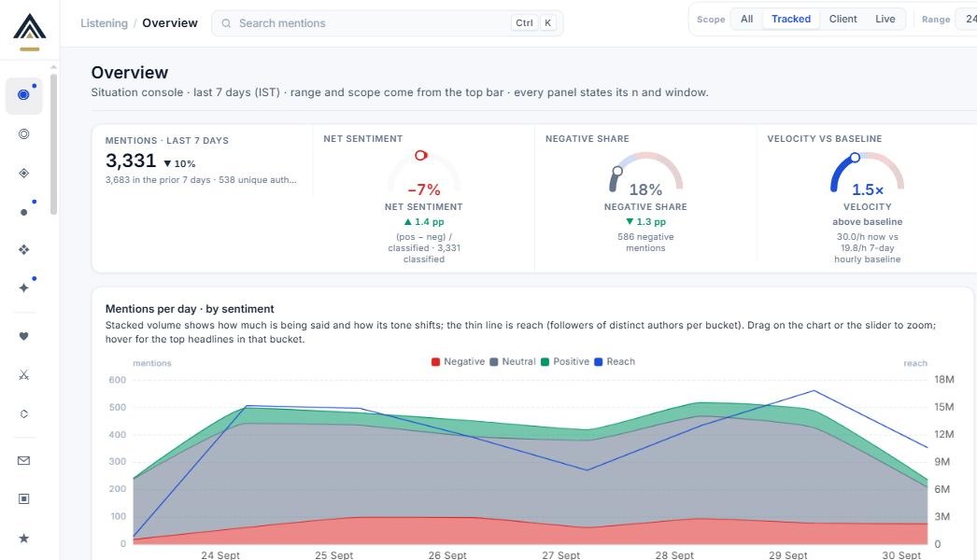Set scope to All
The image size is (977, 560).
pyautogui.click(x=746, y=19)
